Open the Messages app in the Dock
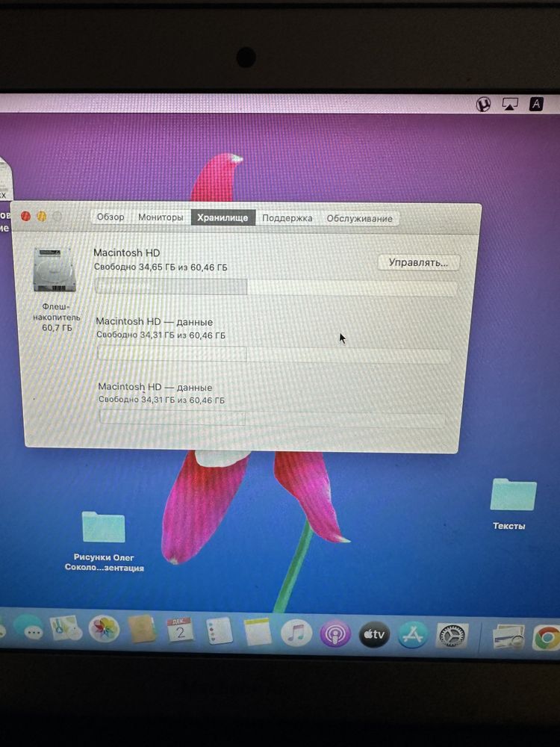 tap(28, 628)
